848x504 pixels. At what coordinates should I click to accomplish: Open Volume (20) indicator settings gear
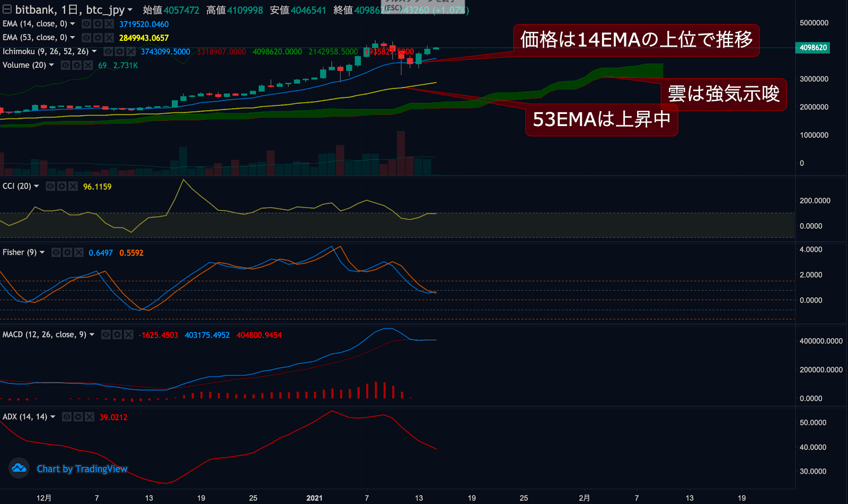point(77,65)
